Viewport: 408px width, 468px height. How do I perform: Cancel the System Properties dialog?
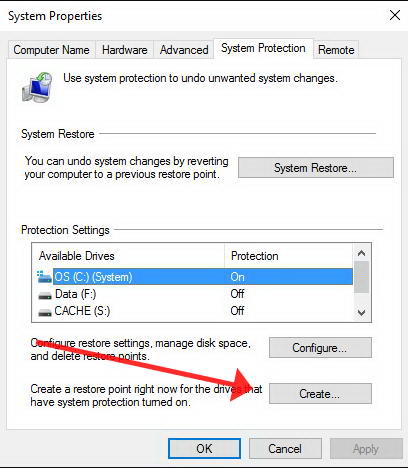pos(285,449)
